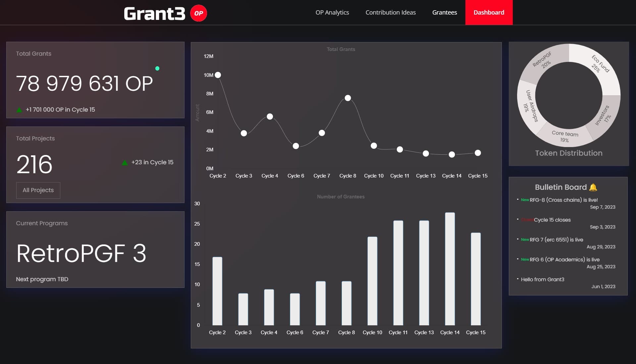
Task: Open RFG-8 (Cross chains) is live! bulletin
Action: point(563,200)
